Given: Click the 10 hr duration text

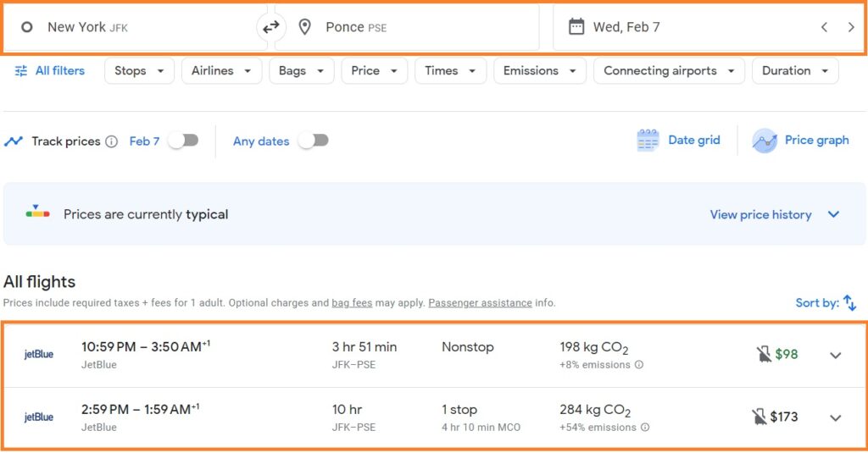Looking at the screenshot, I should [347, 409].
